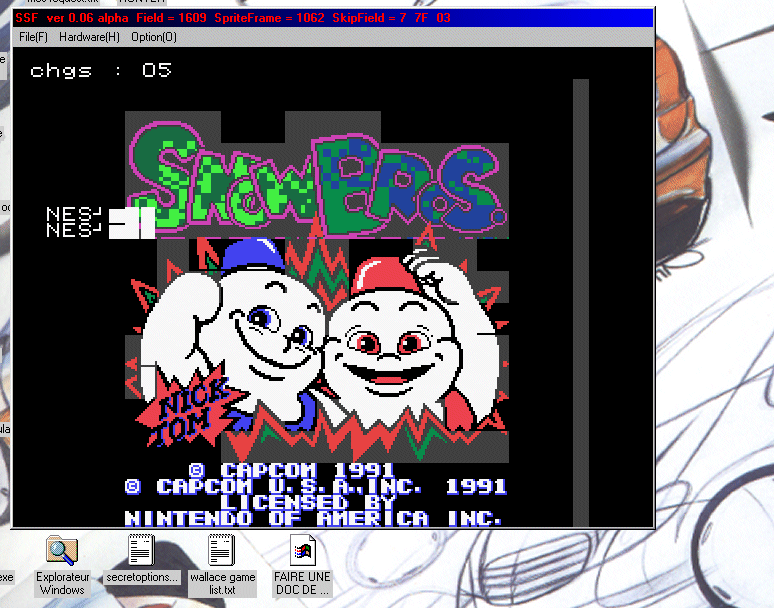This screenshot has width=774, height=608.
Task: Open the Hardware(H) menu
Action: pyautogui.click(x=89, y=37)
